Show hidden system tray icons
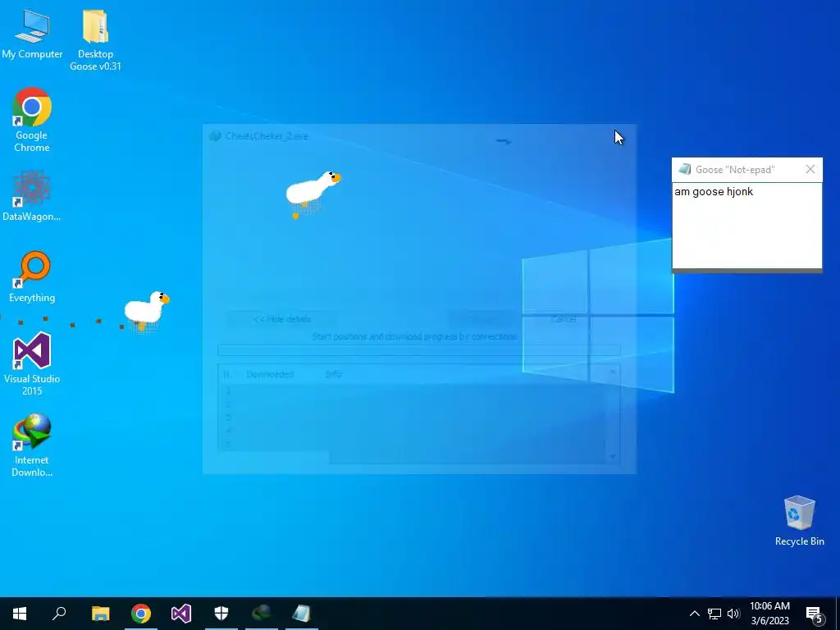This screenshot has width=840, height=630. point(694,614)
